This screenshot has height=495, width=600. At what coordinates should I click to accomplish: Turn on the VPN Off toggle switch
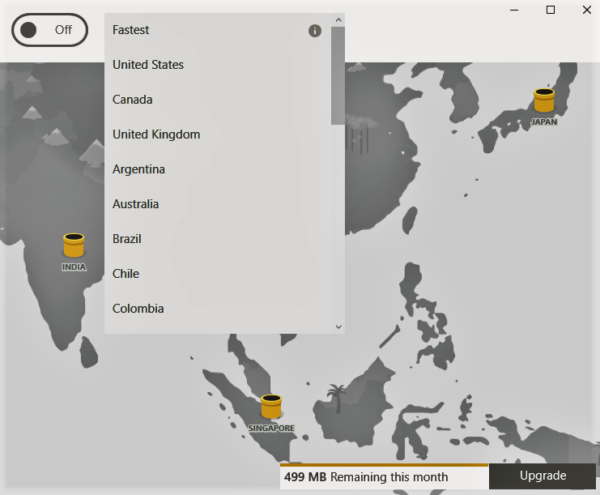pos(50,30)
